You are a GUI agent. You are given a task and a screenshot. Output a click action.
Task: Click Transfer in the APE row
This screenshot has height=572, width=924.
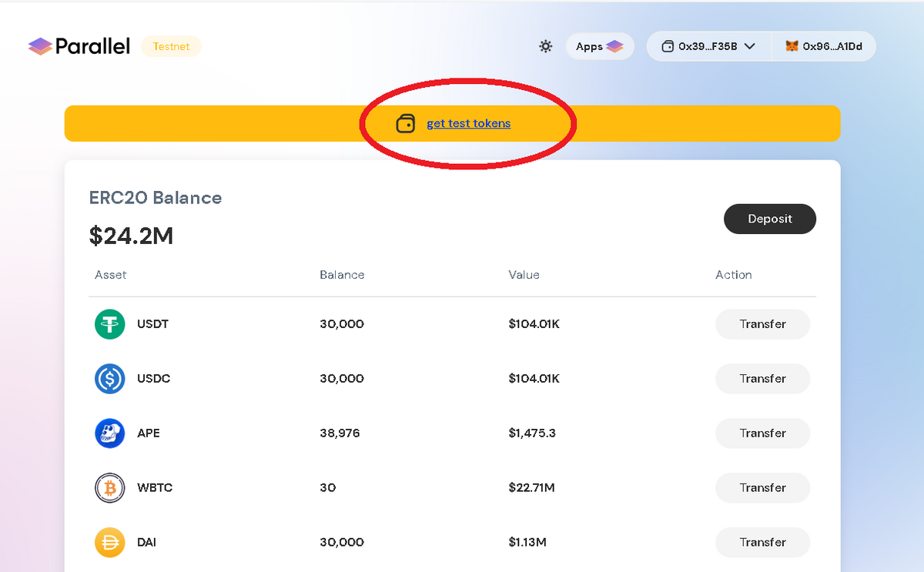click(x=763, y=433)
